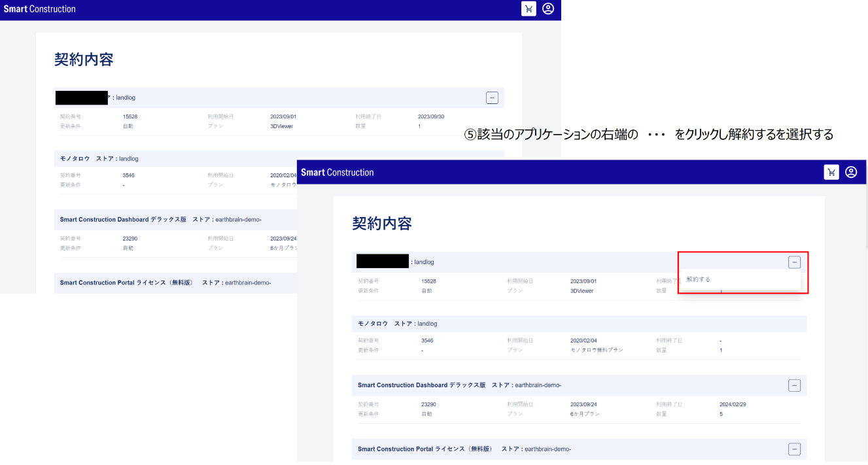Click the 3DViewer plan in the front window
The width and height of the screenshot is (868, 465).
[582, 290]
